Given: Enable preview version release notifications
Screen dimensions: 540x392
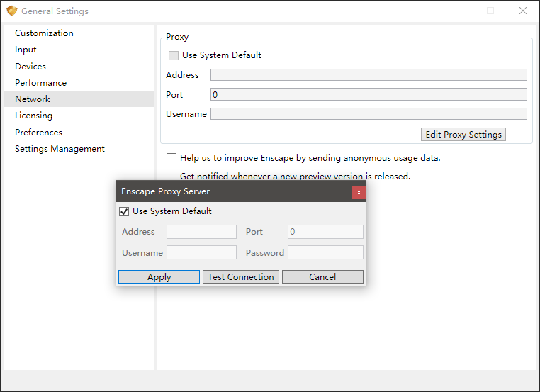Looking at the screenshot, I should [x=171, y=176].
